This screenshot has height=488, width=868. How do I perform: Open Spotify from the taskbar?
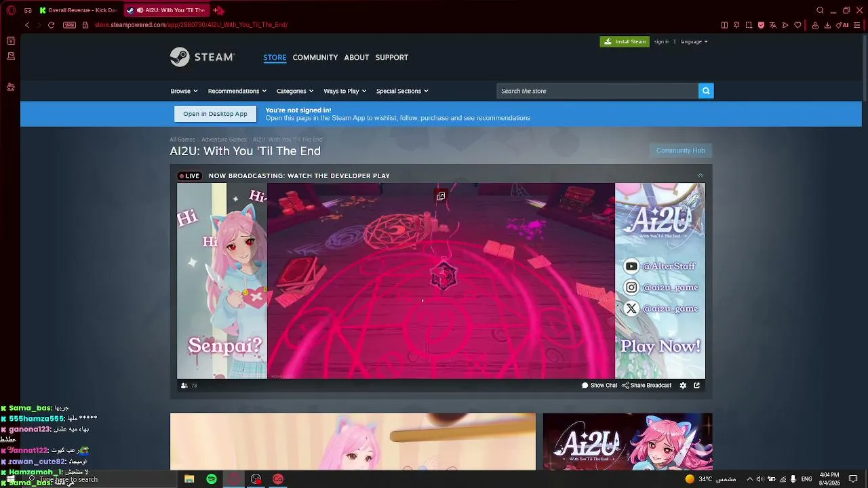click(212, 479)
